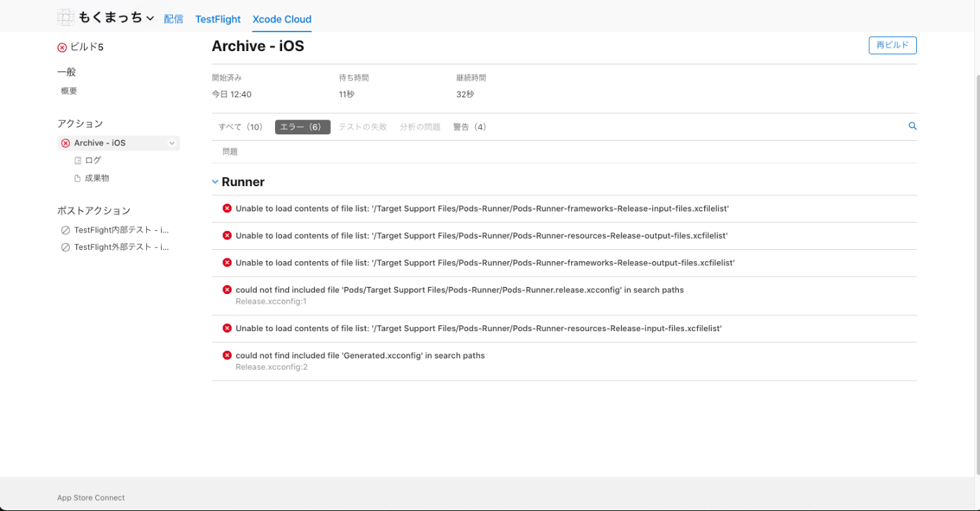Click error icon for resources-Release-output-files issue
The height and width of the screenshot is (511, 980).
227,235
